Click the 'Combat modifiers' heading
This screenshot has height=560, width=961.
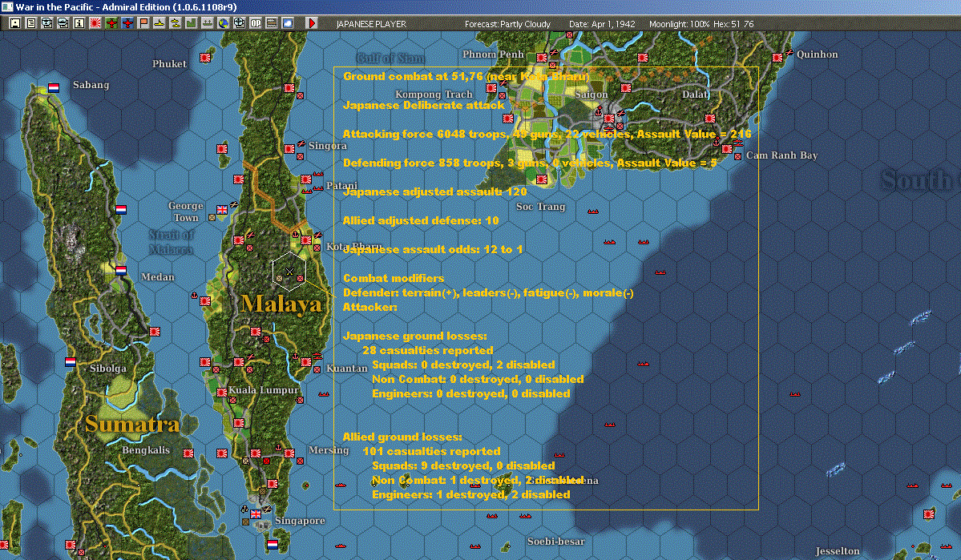click(394, 278)
